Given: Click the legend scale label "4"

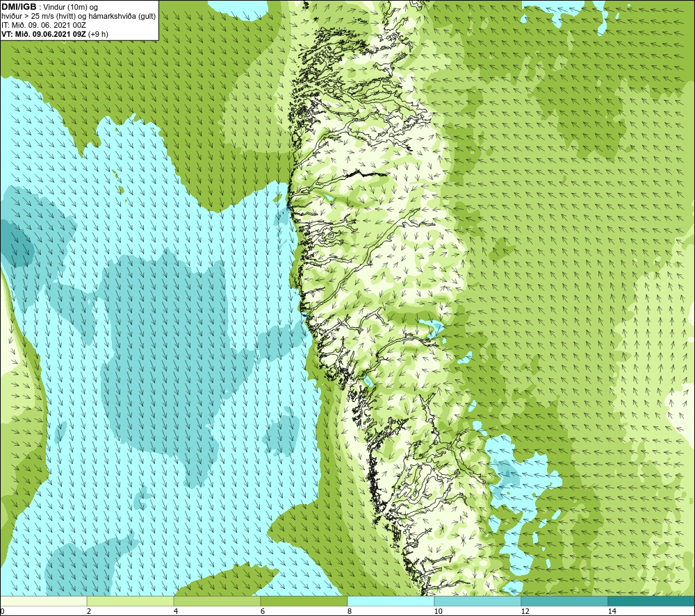Looking at the screenshot, I should click(x=176, y=611).
